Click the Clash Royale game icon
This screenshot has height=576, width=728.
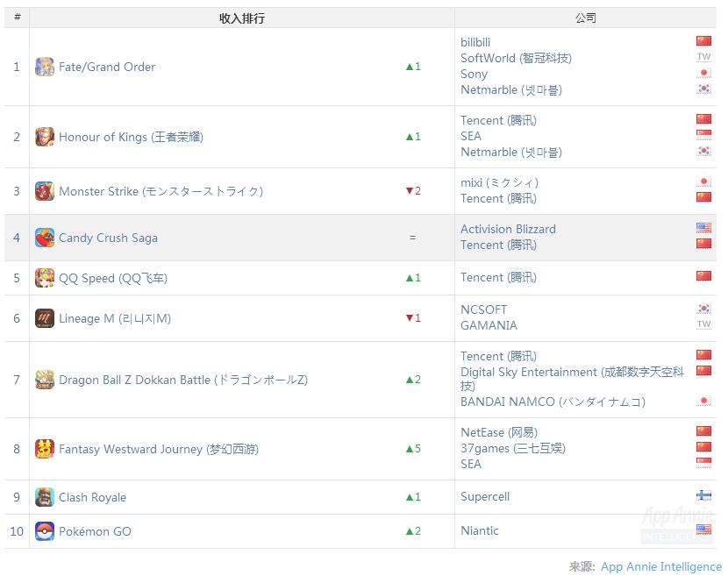45,497
